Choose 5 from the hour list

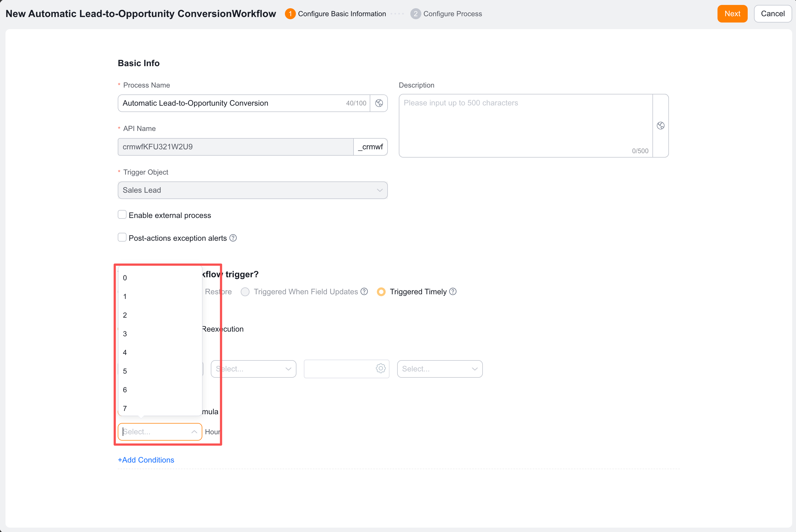(160, 371)
